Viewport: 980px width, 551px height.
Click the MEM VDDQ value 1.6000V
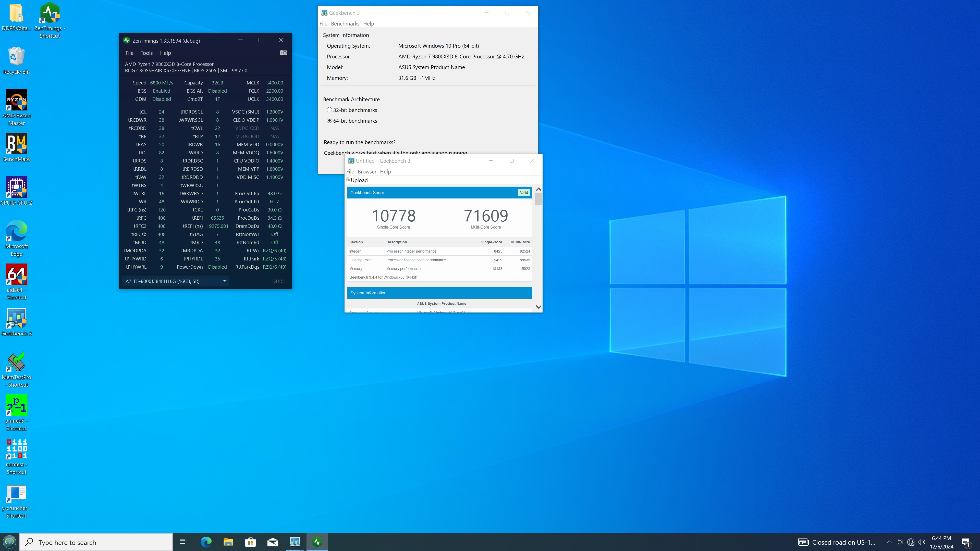(274, 153)
